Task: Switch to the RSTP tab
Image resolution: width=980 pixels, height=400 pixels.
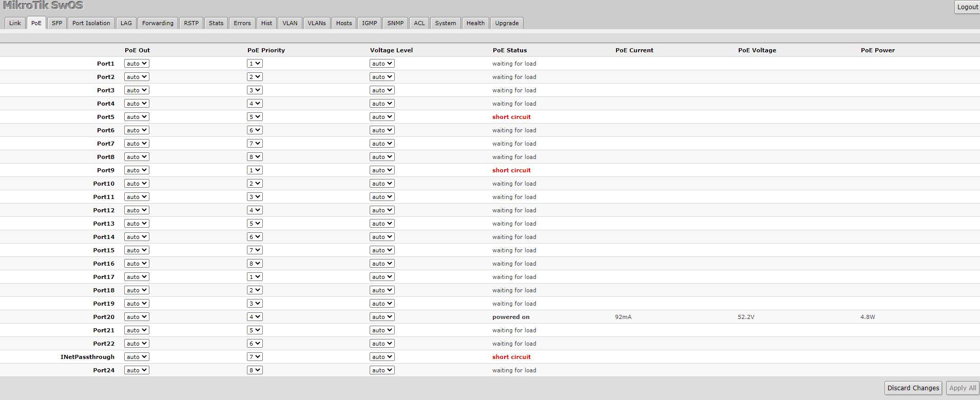Action: 191,23
